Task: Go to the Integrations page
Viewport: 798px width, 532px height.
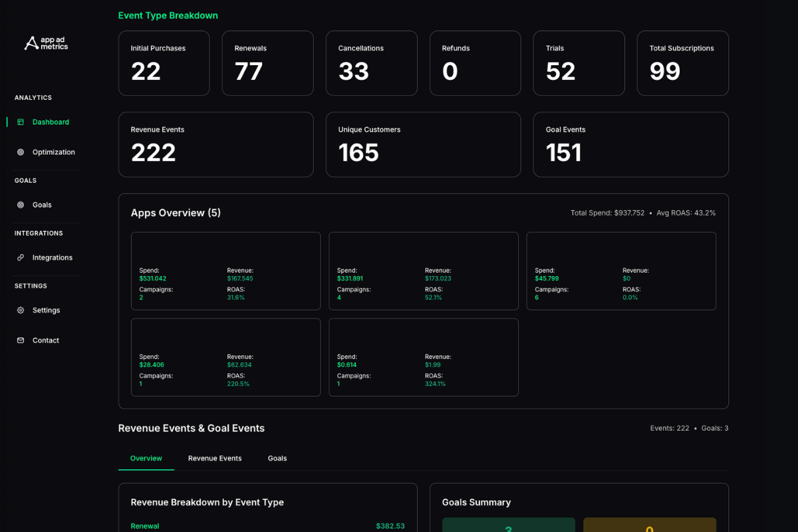Action: coord(52,257)
